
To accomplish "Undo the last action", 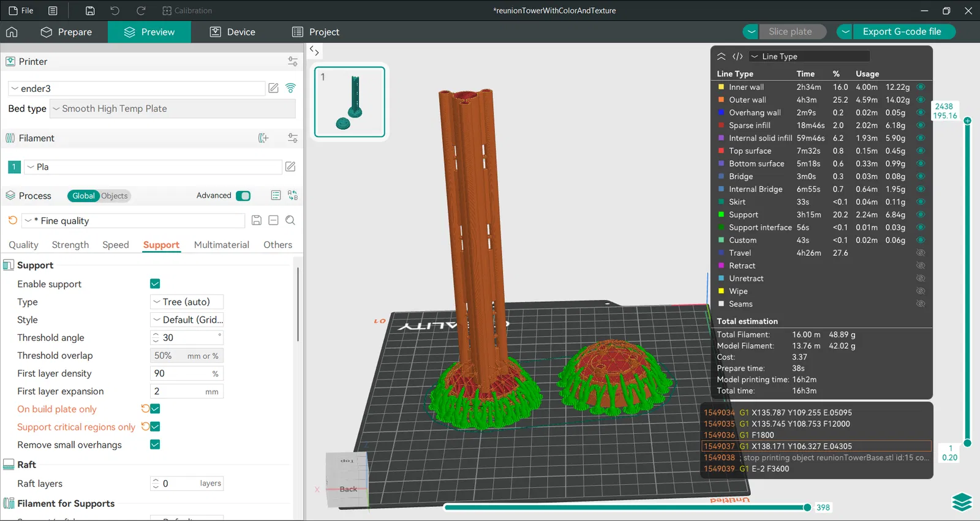I will click(115, 10).
